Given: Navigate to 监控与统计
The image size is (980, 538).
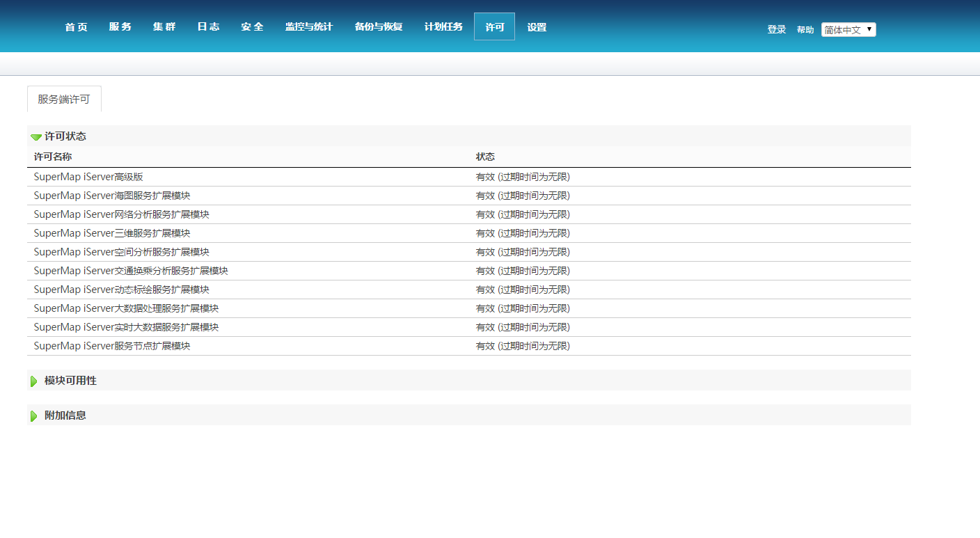Looking at the screenshot, I should pyautogui.click(x=309, y=27).
